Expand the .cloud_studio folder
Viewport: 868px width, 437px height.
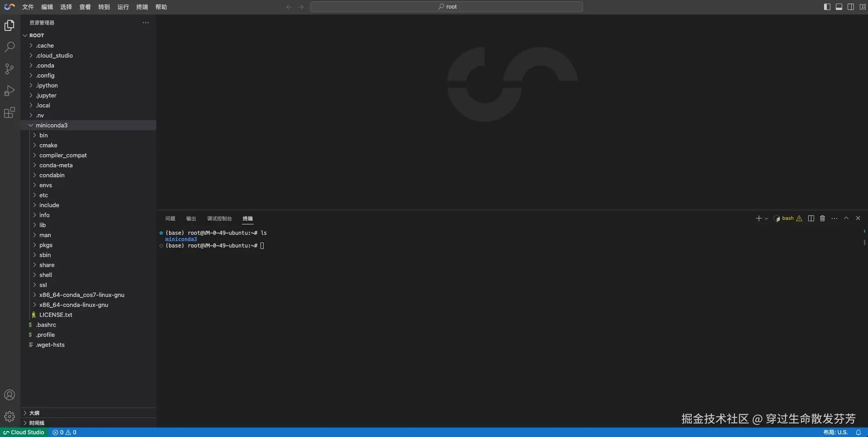click(x=88, y=55)
